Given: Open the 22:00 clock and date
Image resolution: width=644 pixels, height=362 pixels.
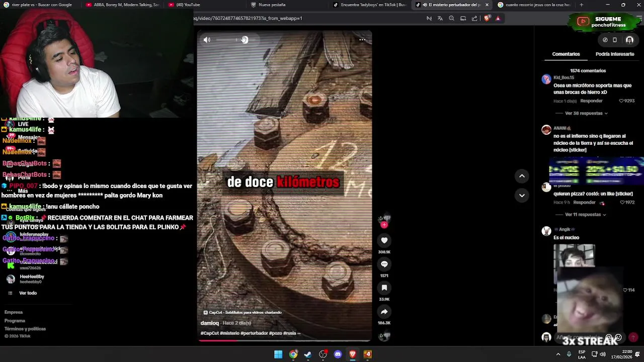Looking at the screenshot, I should 622,354.
